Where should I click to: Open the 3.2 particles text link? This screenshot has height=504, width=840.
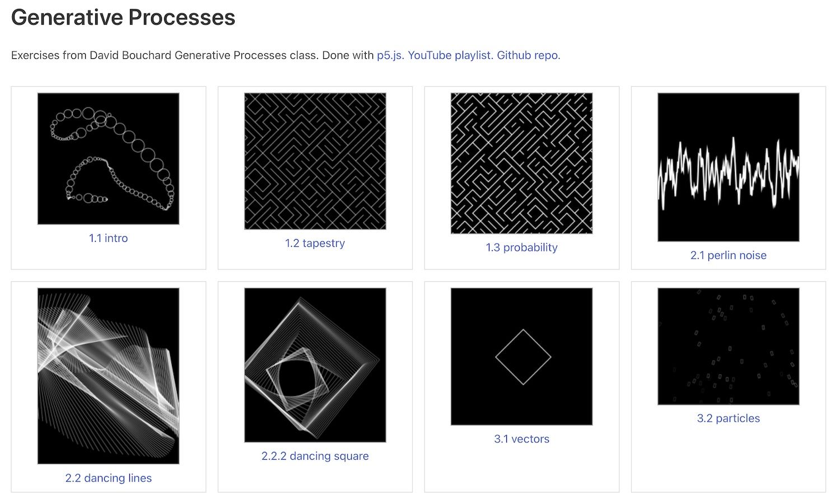pyautogui.click(x=728, y=418)
